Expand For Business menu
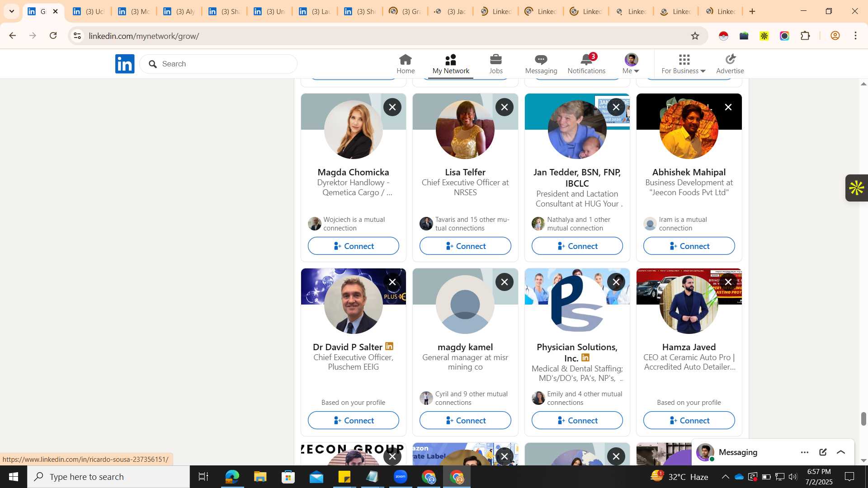The image size is (868, 488). tap(684, 64)
